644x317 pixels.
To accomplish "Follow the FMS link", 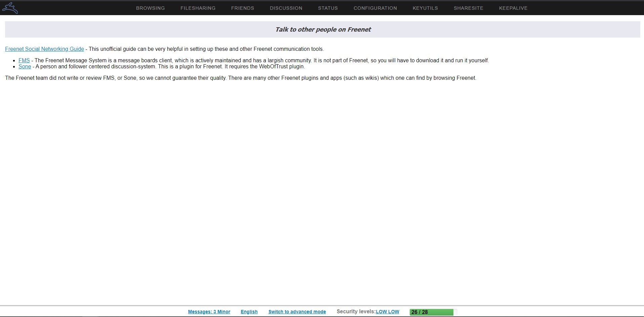I will (24, 61).
